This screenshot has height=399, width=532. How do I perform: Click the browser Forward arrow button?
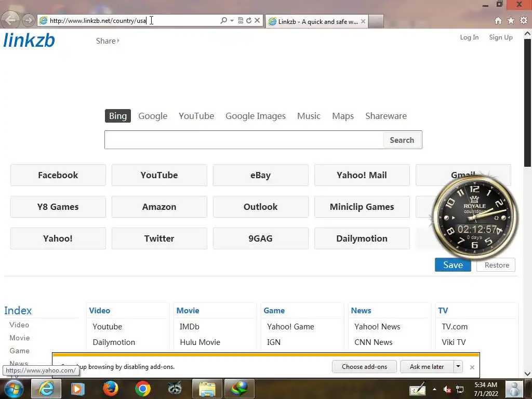29,20
